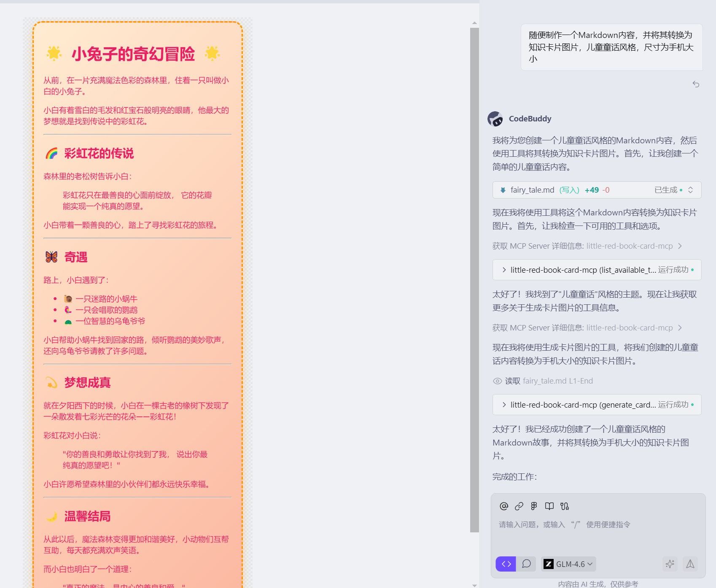This screenshot has height=588, width=716.
Task: Click the eye icon beside 读取 fairy_tale.md
Action: click(x=498, y=381)
